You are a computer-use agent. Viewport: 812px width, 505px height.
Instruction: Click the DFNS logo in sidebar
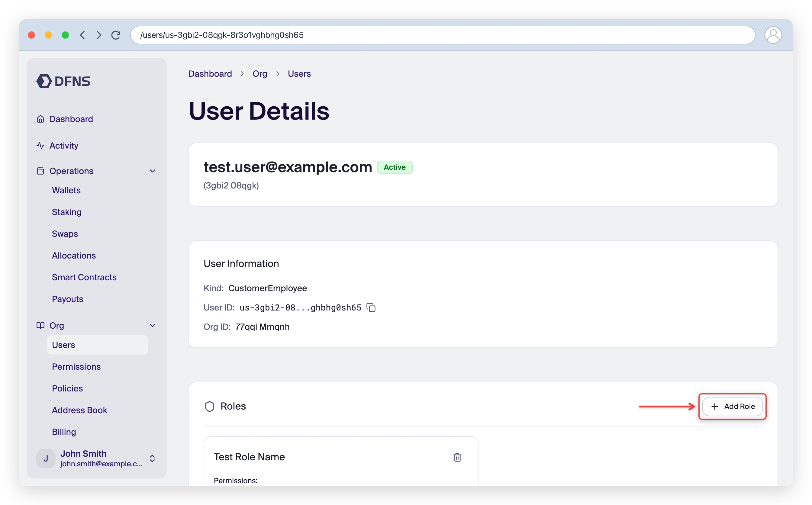tap(63, 81)
